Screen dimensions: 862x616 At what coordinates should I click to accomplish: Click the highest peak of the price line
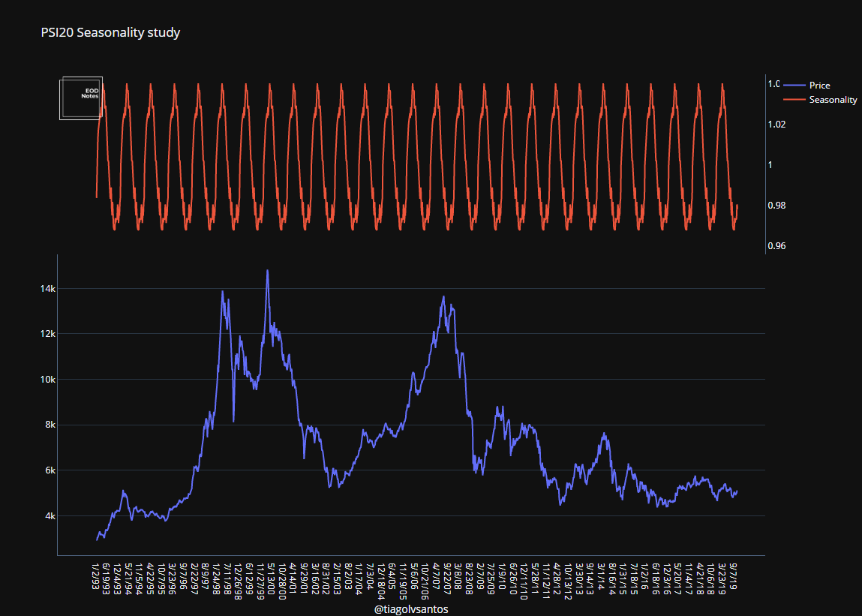point(267,271)
